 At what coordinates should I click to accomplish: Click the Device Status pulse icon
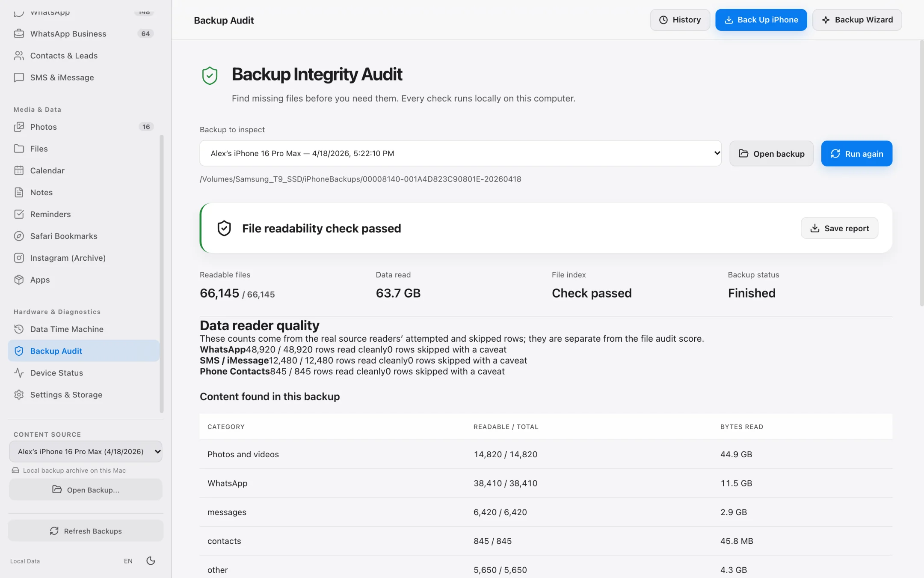(x=19, y=372)
